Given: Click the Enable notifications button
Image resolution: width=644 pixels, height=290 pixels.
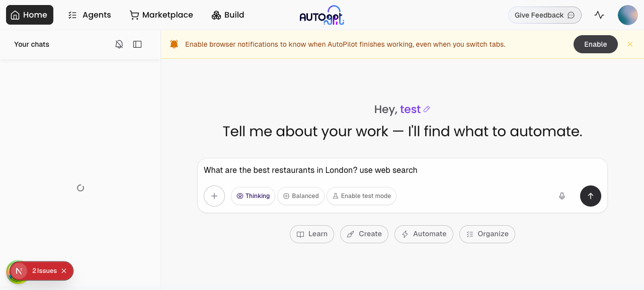Looking at the screenshot, I should click(596, 44).
